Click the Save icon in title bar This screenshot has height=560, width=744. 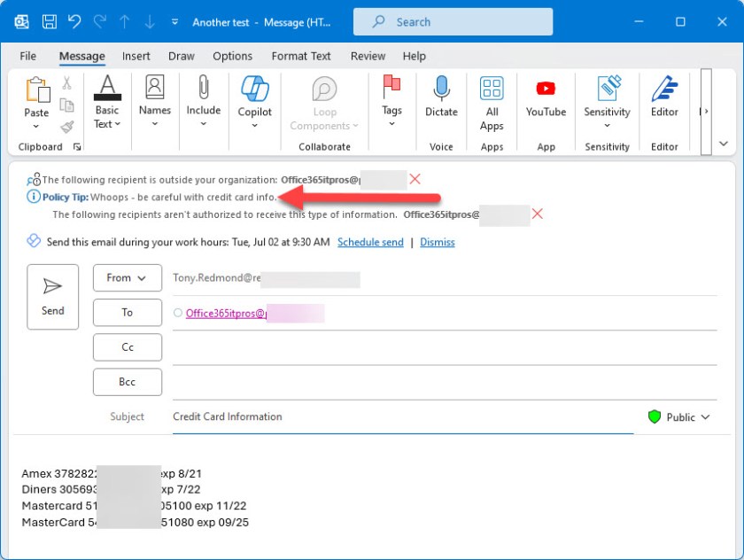tap(50, 22)
